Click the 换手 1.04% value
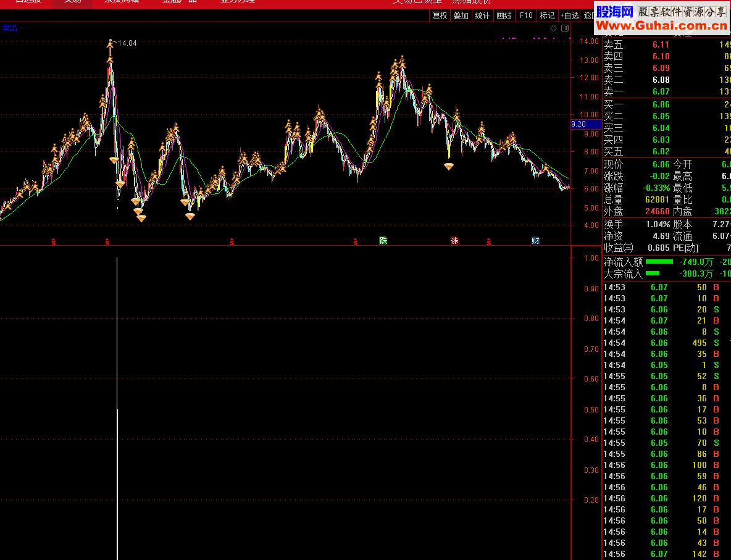Viewport: 731px width, 560px height. point(658,224)
